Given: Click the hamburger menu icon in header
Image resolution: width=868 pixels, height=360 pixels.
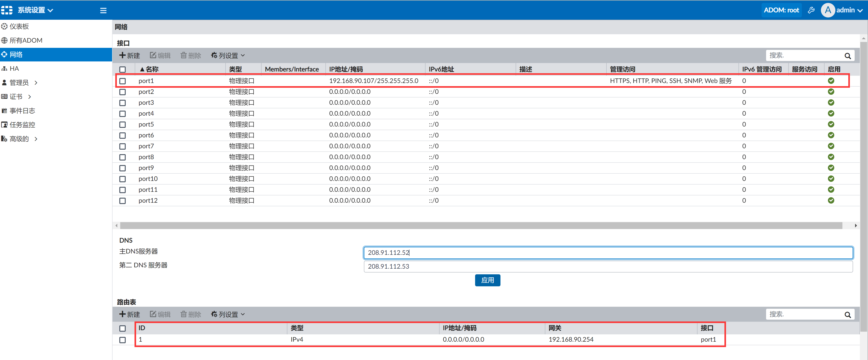Looking at the screenshot, I should coord(103,10).
